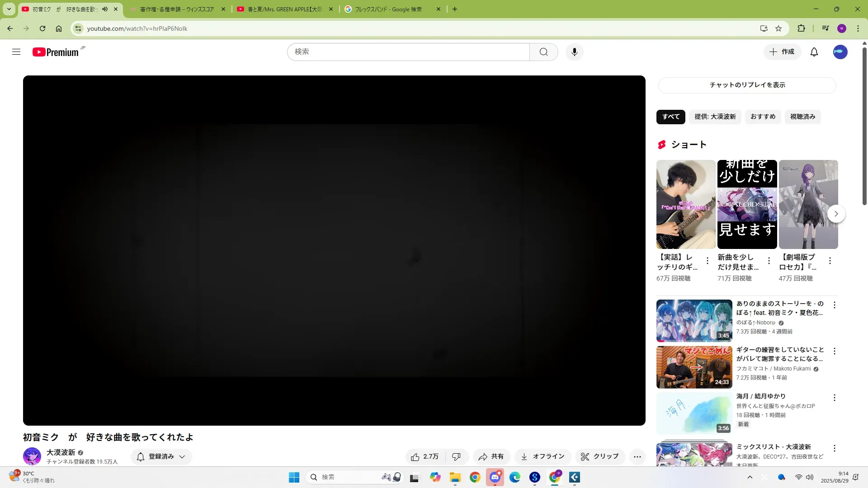This screenshot has width=868, height=488.
Task: Click the オフライン download button
Action: click(543, 457)
